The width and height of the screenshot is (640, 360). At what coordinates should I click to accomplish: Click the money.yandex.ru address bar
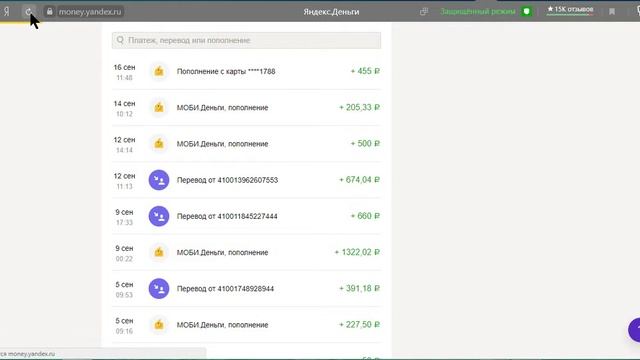[x=90, y=12]
